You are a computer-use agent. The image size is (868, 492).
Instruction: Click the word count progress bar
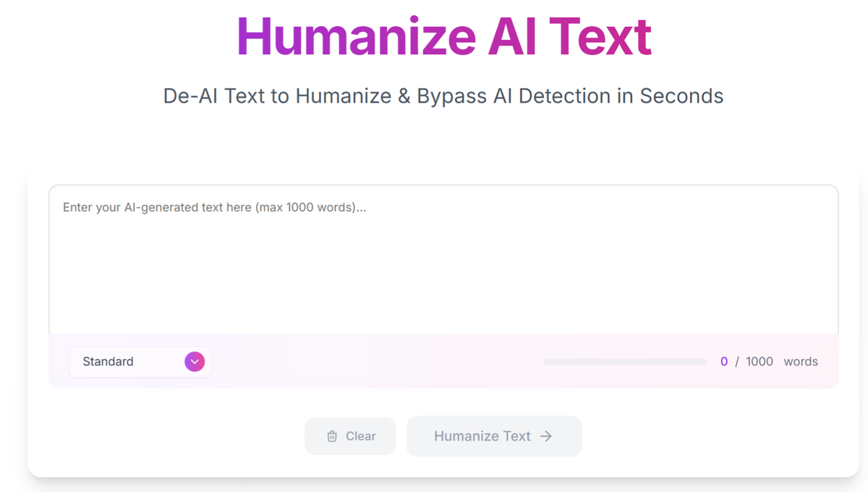coord(625,362)
